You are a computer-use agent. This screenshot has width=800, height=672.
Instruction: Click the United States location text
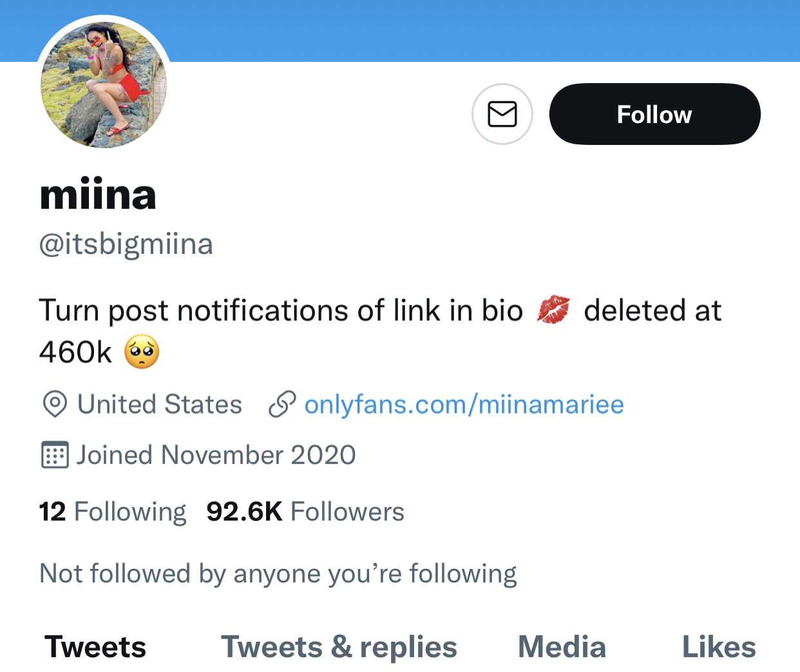click(x=160, y=405)
